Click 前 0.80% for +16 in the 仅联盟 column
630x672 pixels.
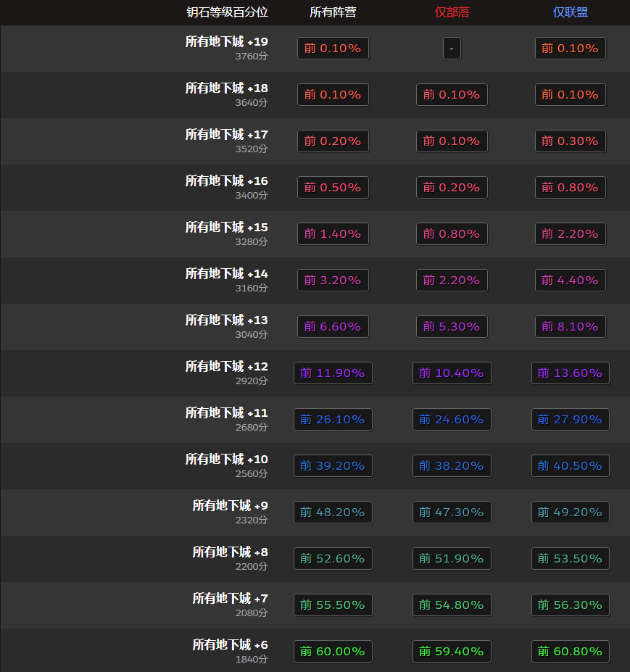click(x=571, y=187)
